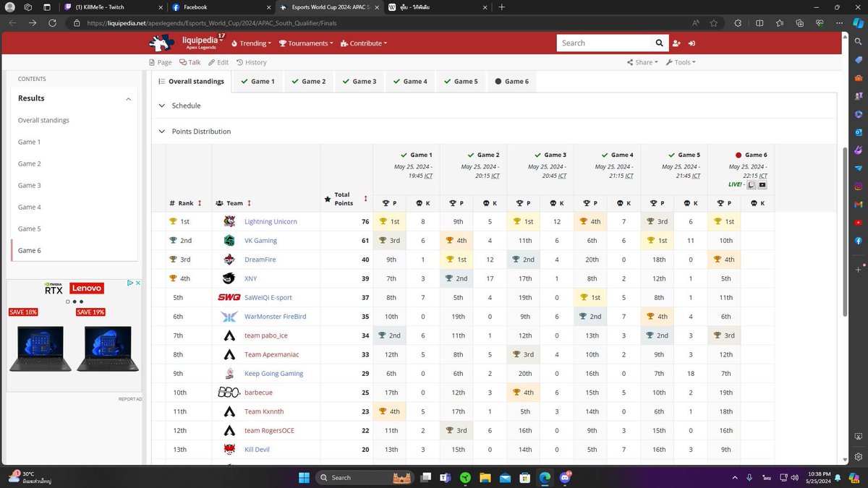Open the Contribute dropdown menu
868x488 pixels.
364,43
